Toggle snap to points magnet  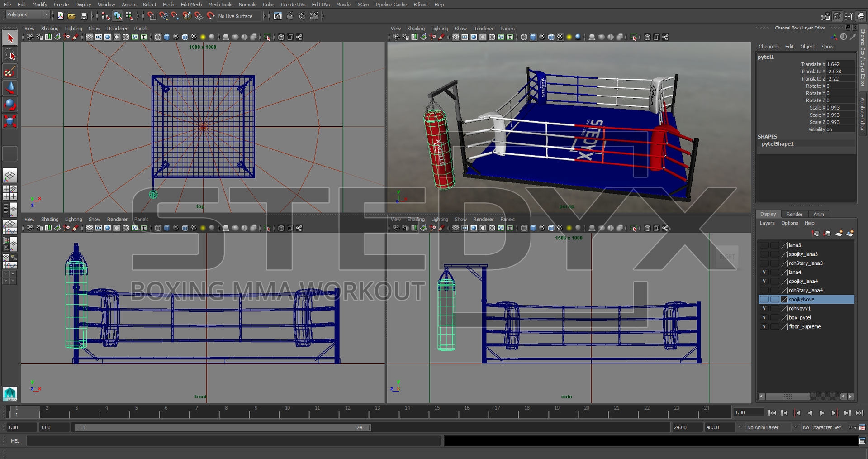(175, 16)
